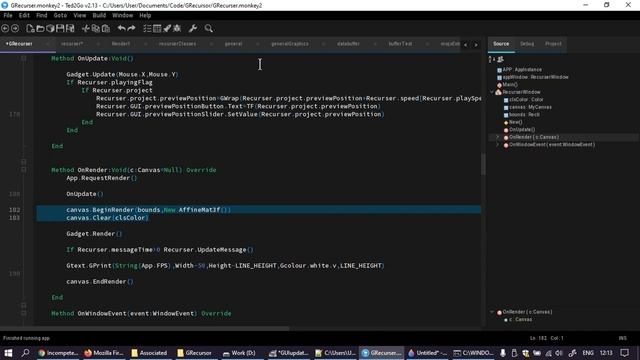Switch to the general document tab
The width and height of the screenshot is (640, 360).
pos(233,44)
